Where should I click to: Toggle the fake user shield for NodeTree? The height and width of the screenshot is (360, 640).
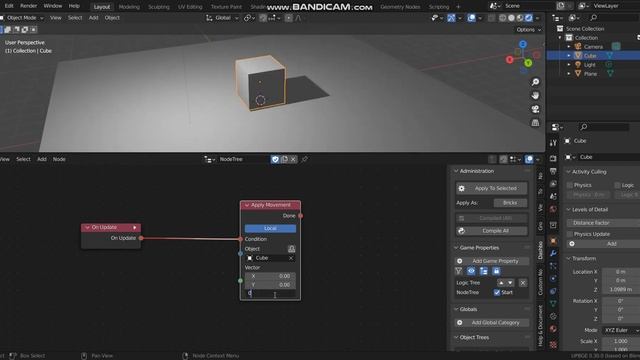[275, 159]
